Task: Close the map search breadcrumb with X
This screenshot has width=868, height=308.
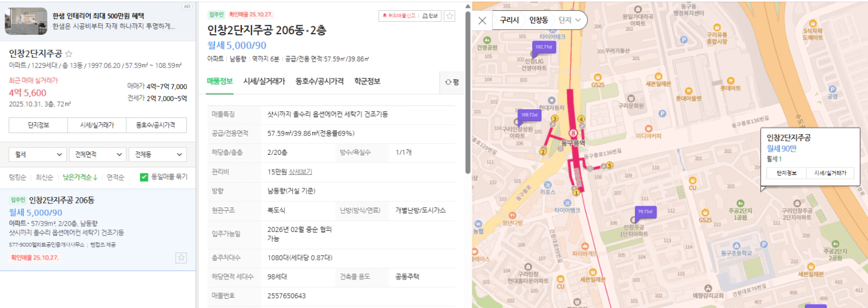Action: click(x=482, y=21)
